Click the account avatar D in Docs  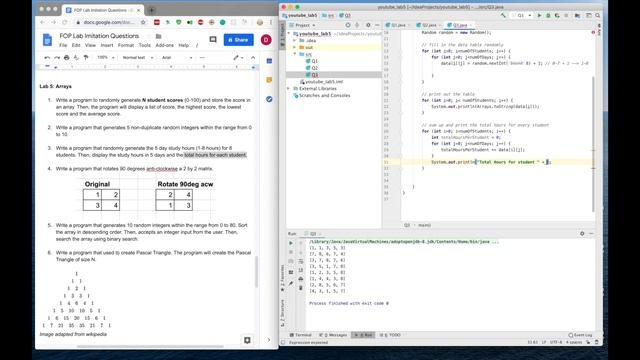[x=266, y=40]
